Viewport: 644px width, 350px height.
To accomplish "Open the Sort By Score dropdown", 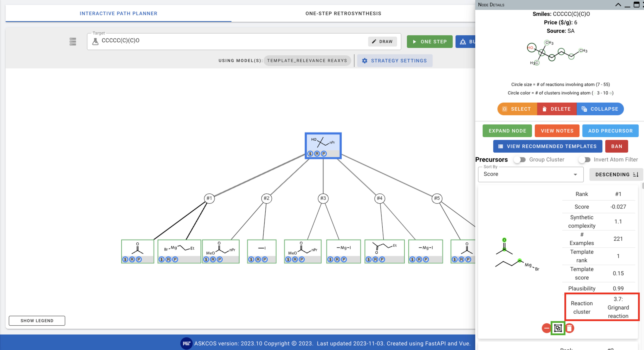I will (x=531, y=174).
